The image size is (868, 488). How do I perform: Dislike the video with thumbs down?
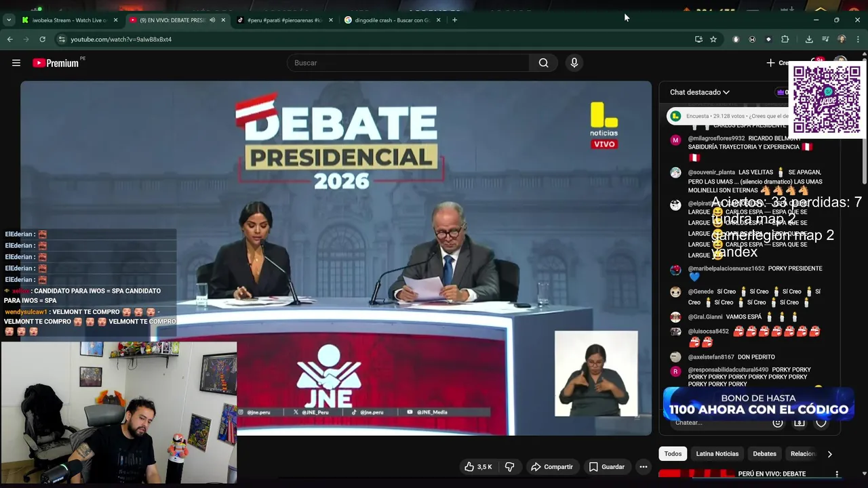pos(509,467)
